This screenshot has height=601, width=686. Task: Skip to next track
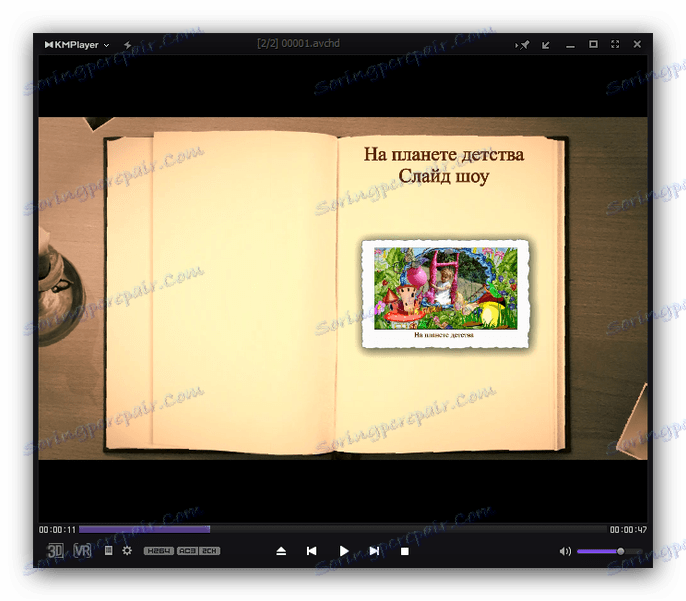pyautogui.click(x=374, y=551)
